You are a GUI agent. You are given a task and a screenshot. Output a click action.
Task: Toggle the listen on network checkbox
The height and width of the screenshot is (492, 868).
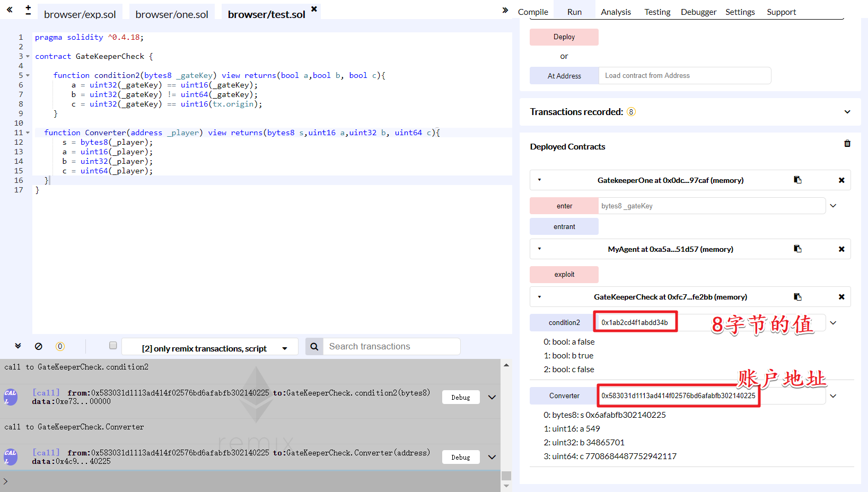pyautogui.click(x=113, y=345)
